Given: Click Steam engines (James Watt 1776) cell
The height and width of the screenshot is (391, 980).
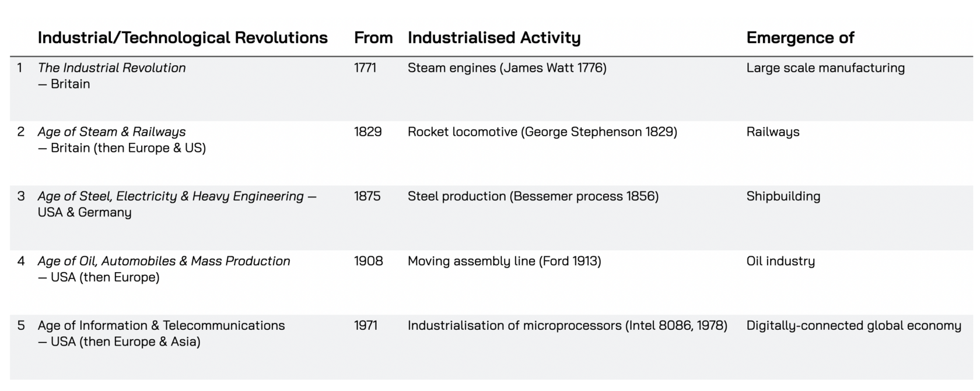Looking at the screenshot, I should point(507,68).
